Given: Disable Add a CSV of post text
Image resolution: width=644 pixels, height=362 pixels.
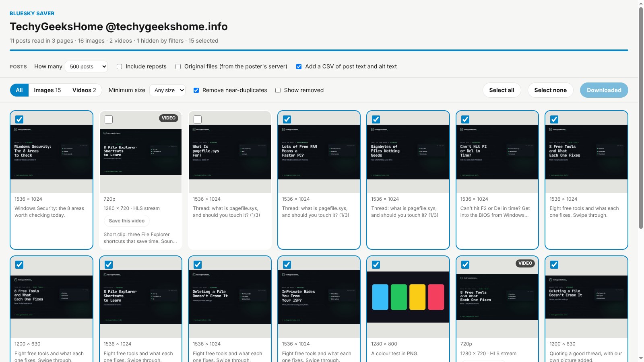Looking at the screenshot, I should 299,67.
